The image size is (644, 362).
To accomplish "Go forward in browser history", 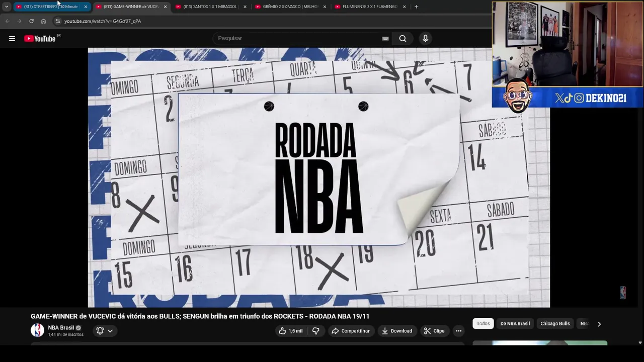I will 19,21.
